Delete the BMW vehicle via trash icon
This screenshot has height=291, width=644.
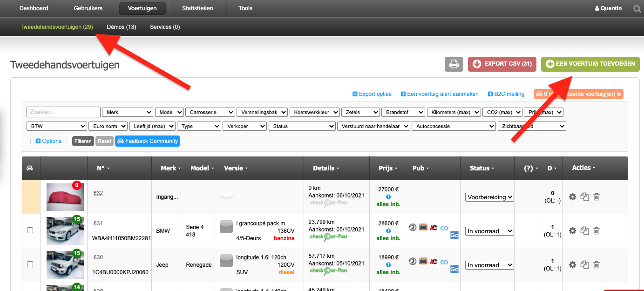point(597,231)
